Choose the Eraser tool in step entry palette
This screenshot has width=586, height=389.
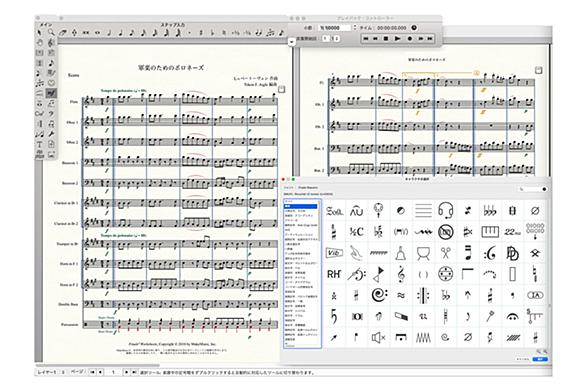coord(63,33)
